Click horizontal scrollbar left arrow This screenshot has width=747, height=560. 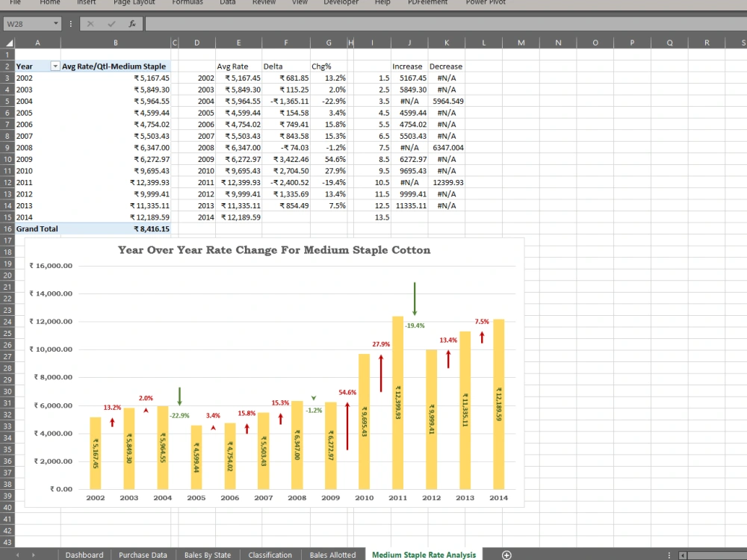[684, 556]
